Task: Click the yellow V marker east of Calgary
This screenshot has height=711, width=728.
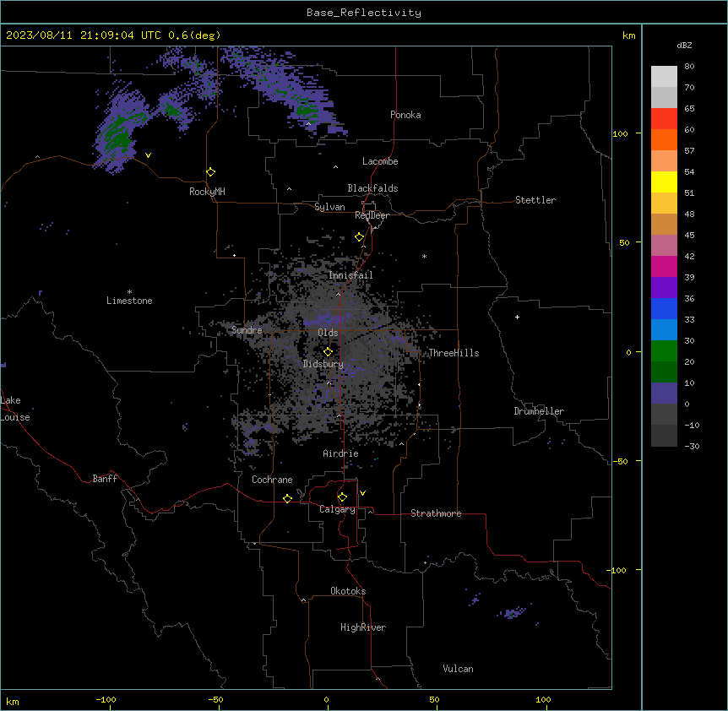Action: click(362, 493)
